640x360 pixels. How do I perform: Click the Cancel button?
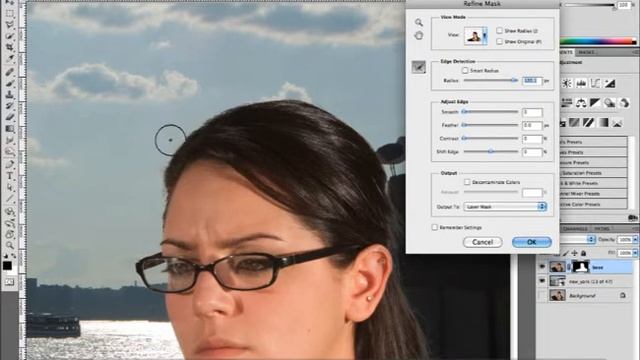482,242
